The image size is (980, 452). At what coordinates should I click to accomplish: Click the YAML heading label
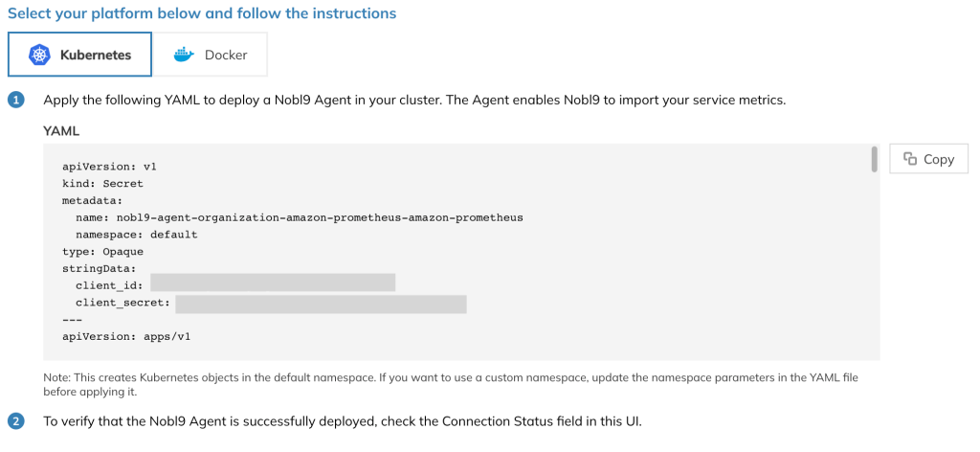[61, 131]
